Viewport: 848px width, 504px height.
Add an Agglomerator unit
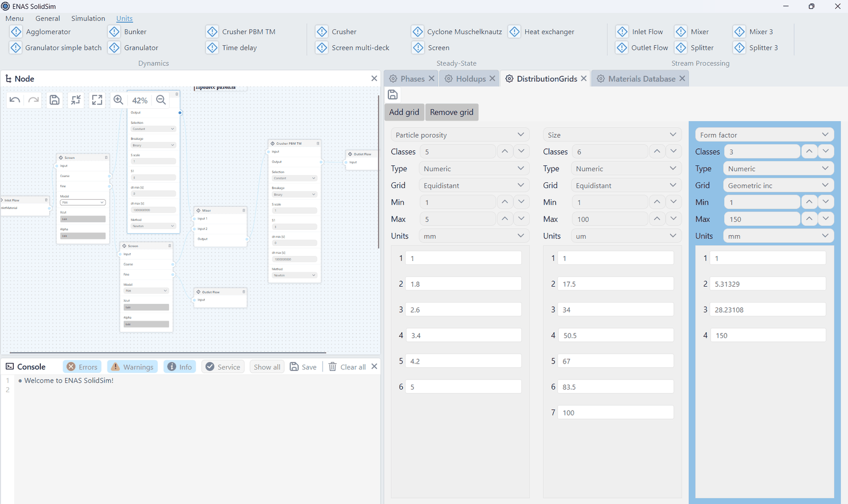[x=40, y=32]
